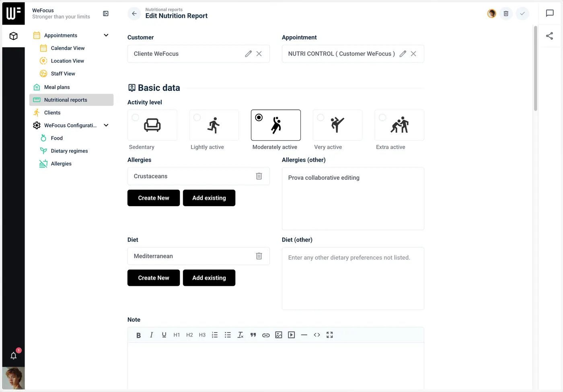Toggle underline in Note editor
Screen dimensions: 563x392
tap(164, 335)
